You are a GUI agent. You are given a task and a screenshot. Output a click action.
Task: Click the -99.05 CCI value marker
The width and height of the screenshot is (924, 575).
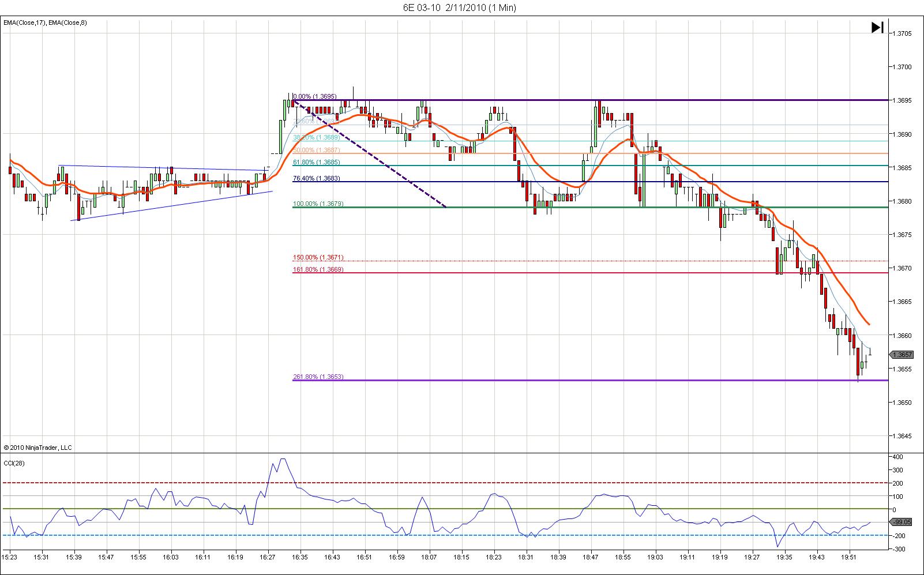(x=902, y=522)
